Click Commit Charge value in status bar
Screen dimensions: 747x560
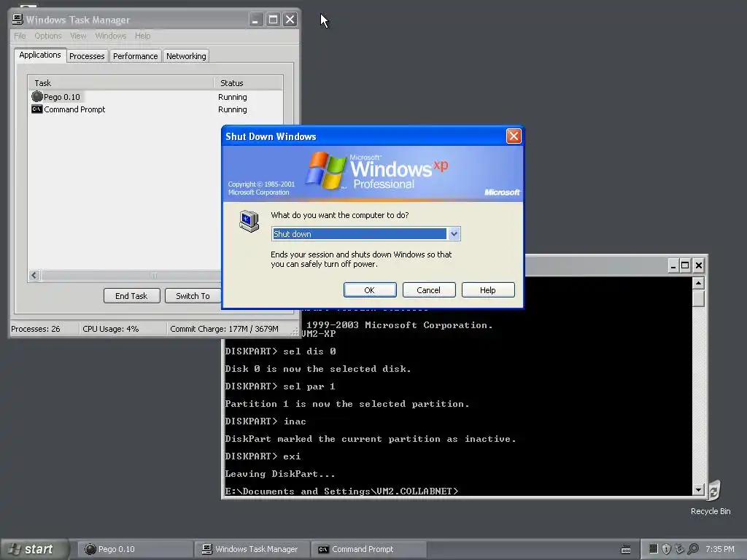[224, 329]
